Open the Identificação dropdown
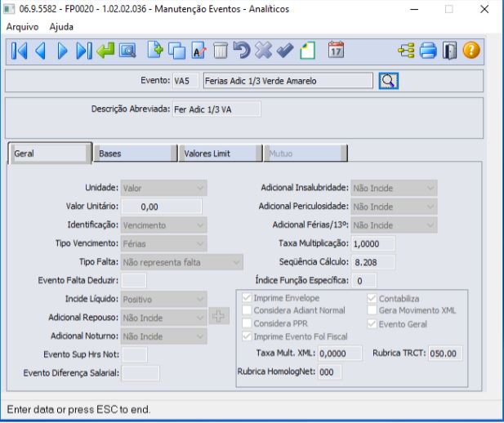The image size is (504, 423). pyautogui.click(x=163, y=225)
